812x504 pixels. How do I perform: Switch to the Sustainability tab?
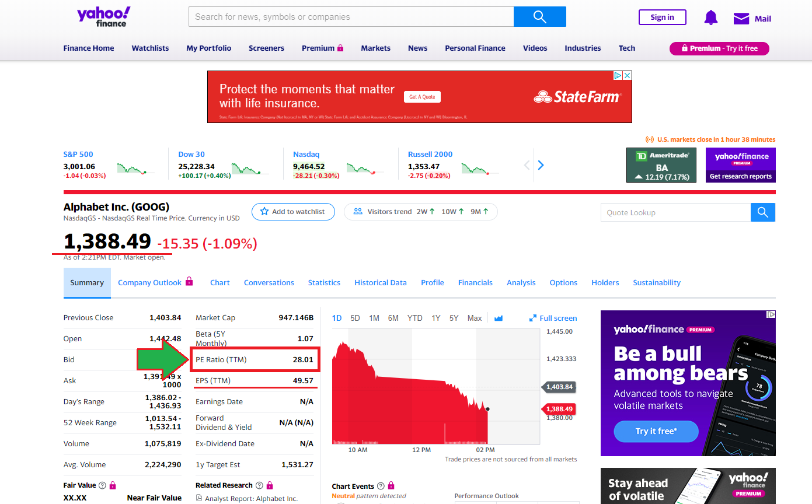tap(657, 282)
